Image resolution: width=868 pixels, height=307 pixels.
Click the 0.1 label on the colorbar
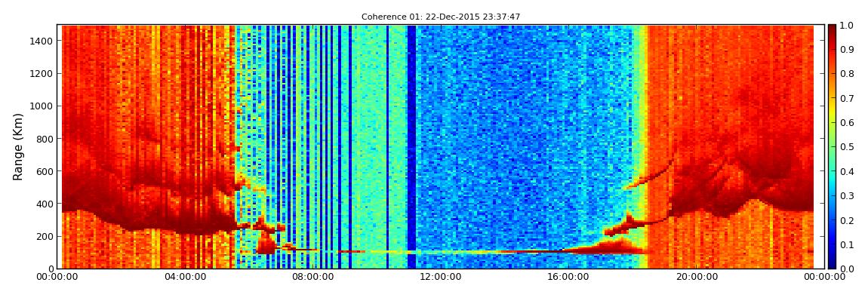pos(848,244)
